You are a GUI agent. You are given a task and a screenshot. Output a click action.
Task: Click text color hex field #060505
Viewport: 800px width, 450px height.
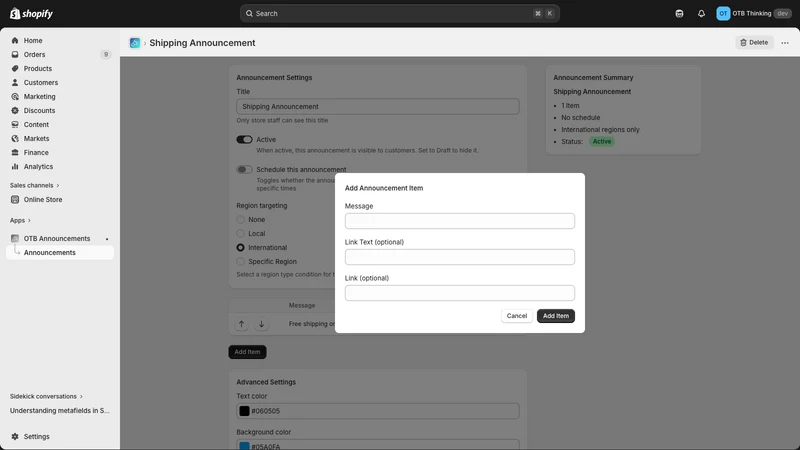tap(378, 411)
